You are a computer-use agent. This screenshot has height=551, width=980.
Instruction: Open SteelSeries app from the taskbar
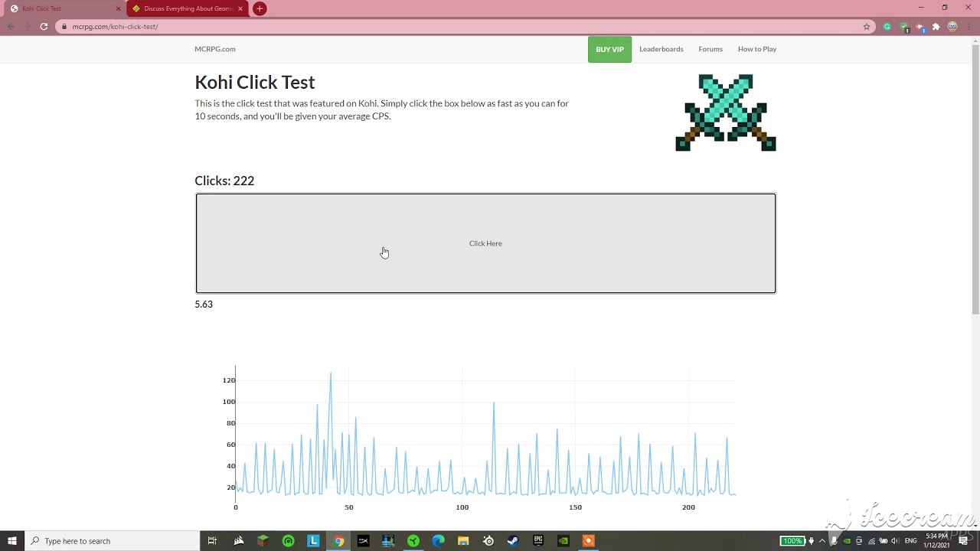[488, 541]
